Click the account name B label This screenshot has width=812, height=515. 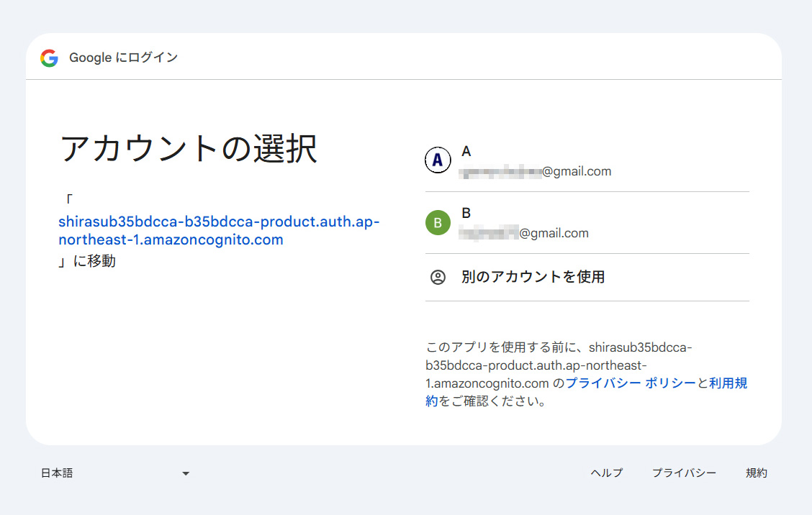point(466,213)
